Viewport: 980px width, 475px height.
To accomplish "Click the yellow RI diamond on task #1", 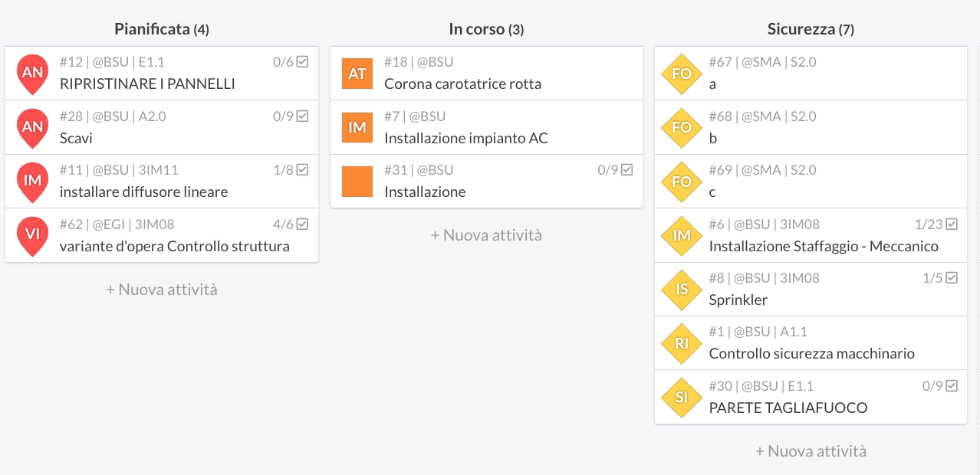I will pyautogui.click(x=682, y=343).
